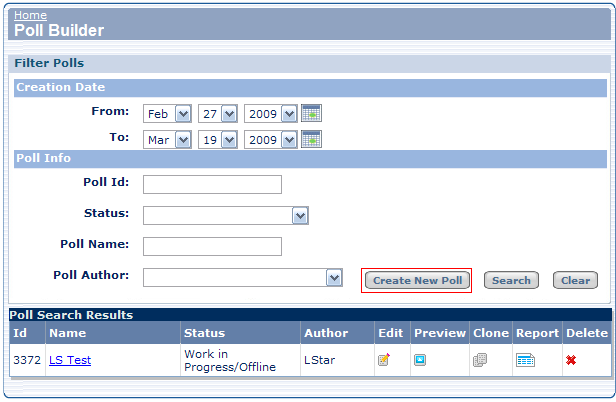Open the To date calendar picker

tap(311, 139)
